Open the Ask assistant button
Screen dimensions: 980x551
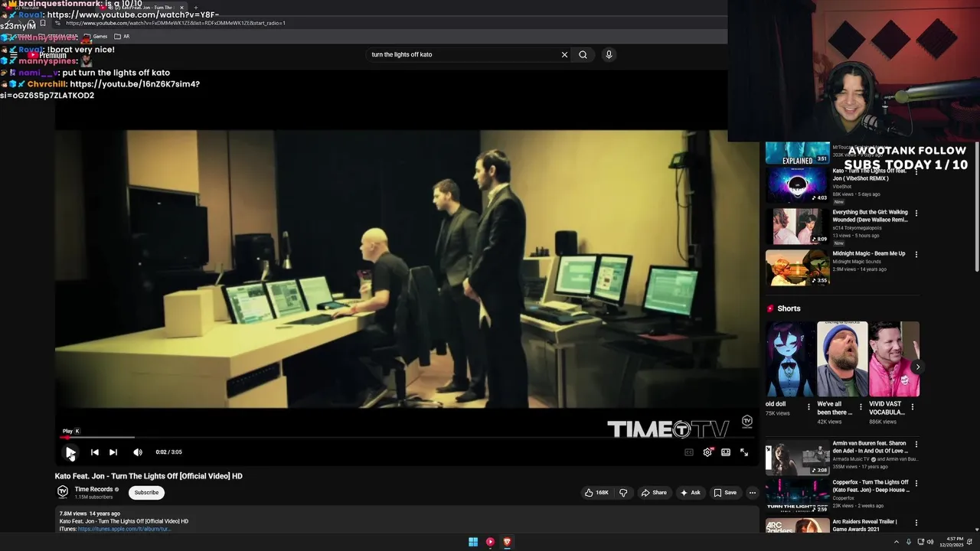tap(691, 493)
